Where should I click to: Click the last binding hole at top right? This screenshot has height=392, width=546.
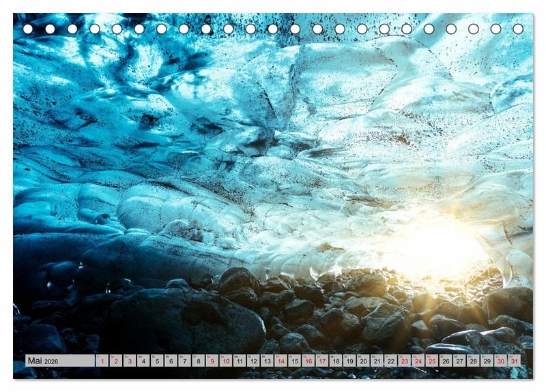(518, 29)
